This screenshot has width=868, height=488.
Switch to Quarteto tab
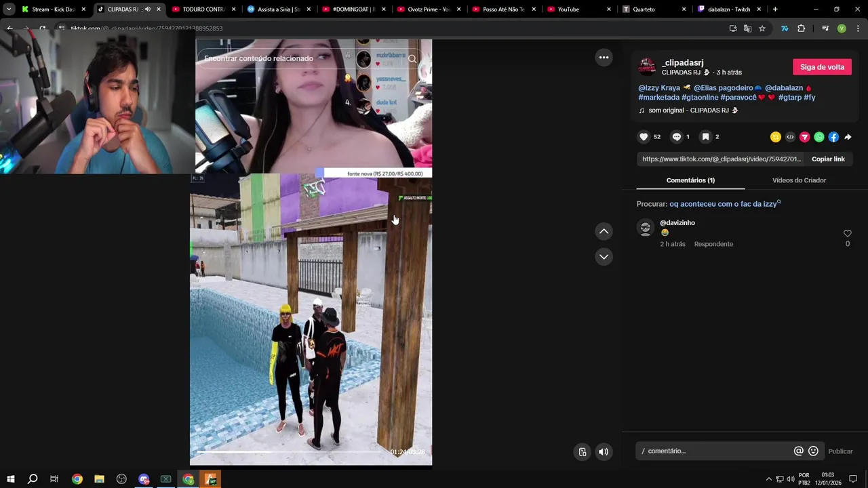(x=654, y=9)
